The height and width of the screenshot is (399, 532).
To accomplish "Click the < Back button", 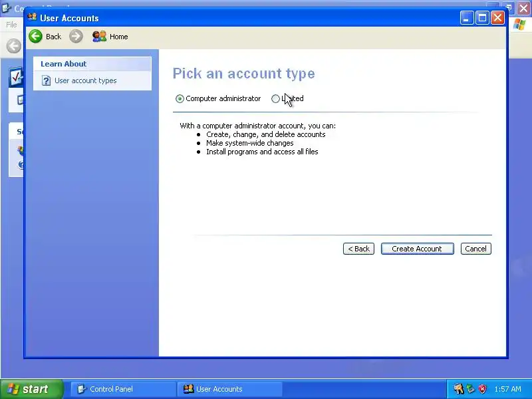I will click(x=358, y=249).
